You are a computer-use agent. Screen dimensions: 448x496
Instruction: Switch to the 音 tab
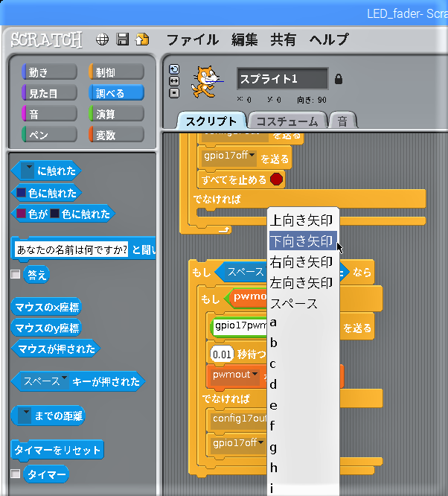click(x=343, y=121)
